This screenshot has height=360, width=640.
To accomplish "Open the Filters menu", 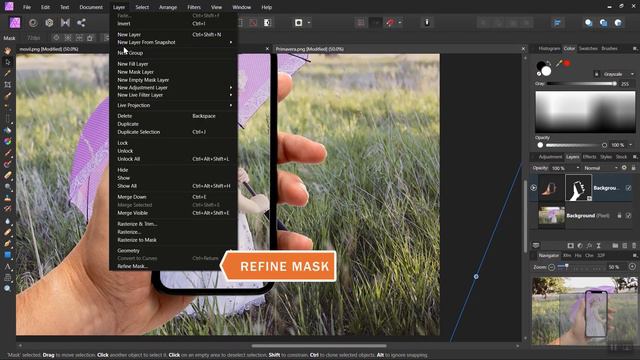I will (x=193, y=7).
